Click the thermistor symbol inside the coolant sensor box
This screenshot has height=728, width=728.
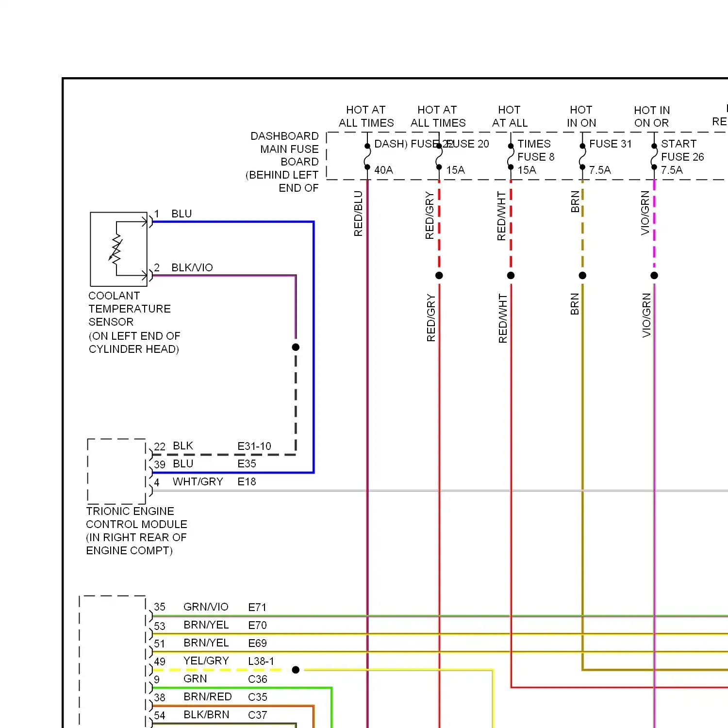tap(116, 248)
